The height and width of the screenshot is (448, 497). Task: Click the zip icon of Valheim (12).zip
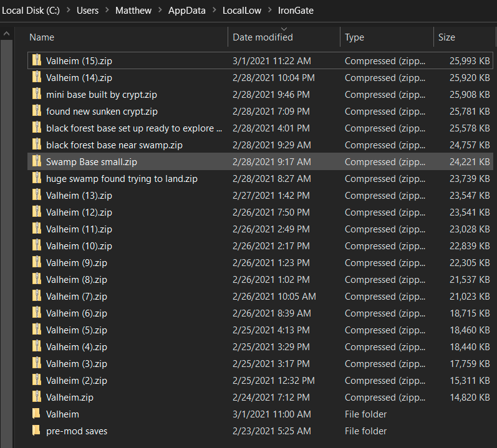tap(37, 211)
